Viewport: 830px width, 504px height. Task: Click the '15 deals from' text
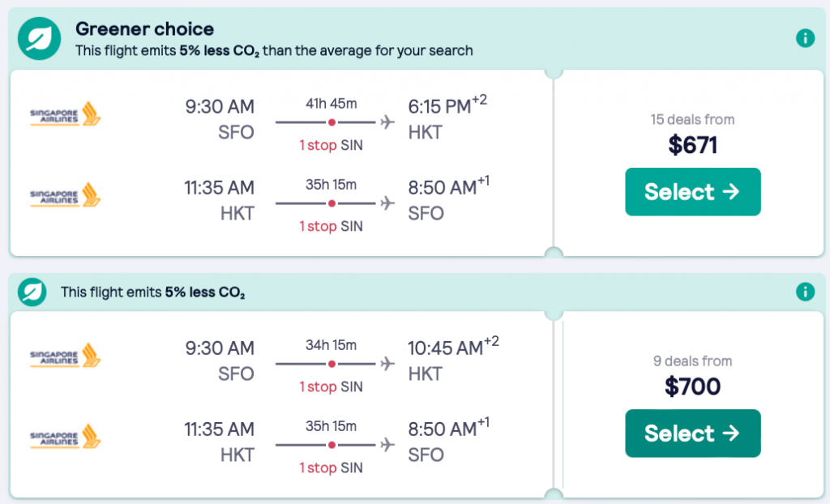[x=692, y=119]
